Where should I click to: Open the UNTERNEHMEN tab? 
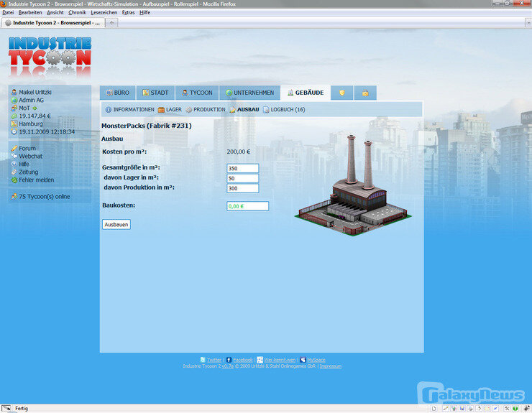(249, 93)
